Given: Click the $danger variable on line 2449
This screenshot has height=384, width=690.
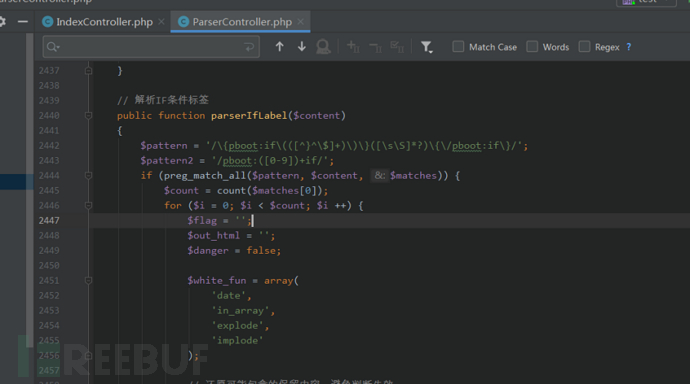Looking at the screenshot, I should pyautogui.click(x=208, y=251).
